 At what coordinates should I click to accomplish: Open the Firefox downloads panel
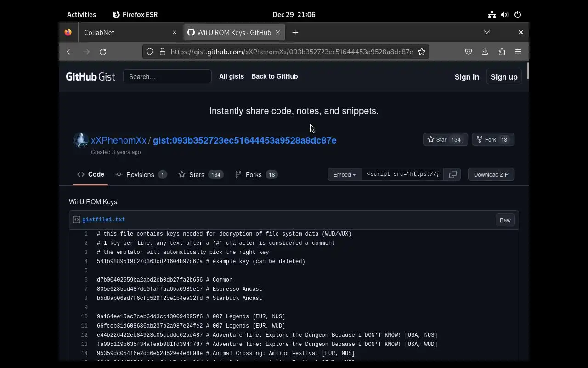485,52
